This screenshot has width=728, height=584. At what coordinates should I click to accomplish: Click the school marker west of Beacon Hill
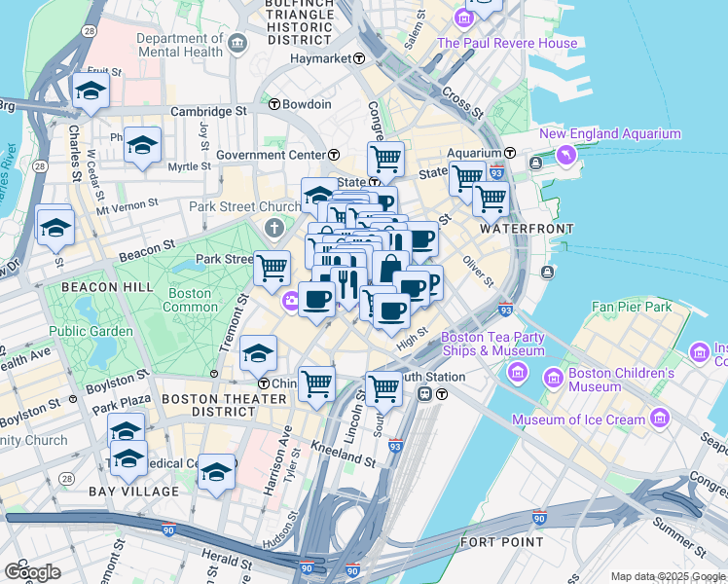(55, 232)
